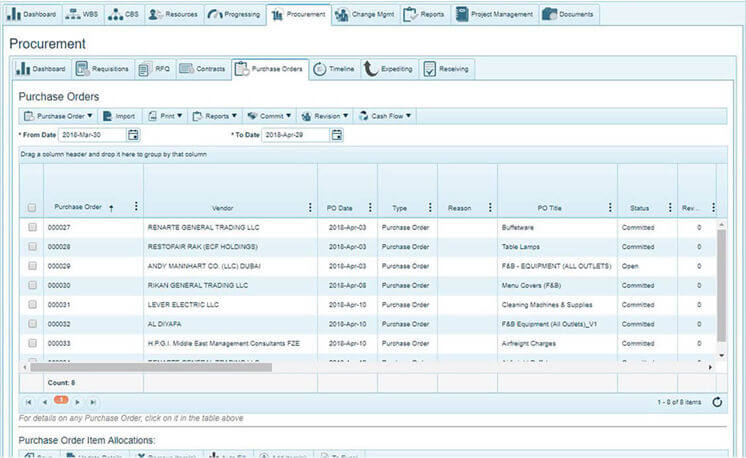
Task: Open the To Date calendar picker
Action: pos(337,135)
